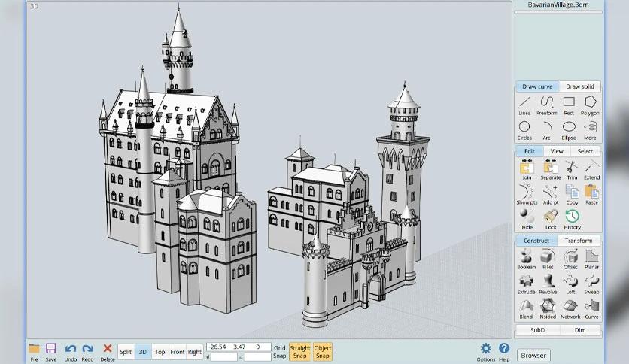Delete the selected object

click(107, 353)
